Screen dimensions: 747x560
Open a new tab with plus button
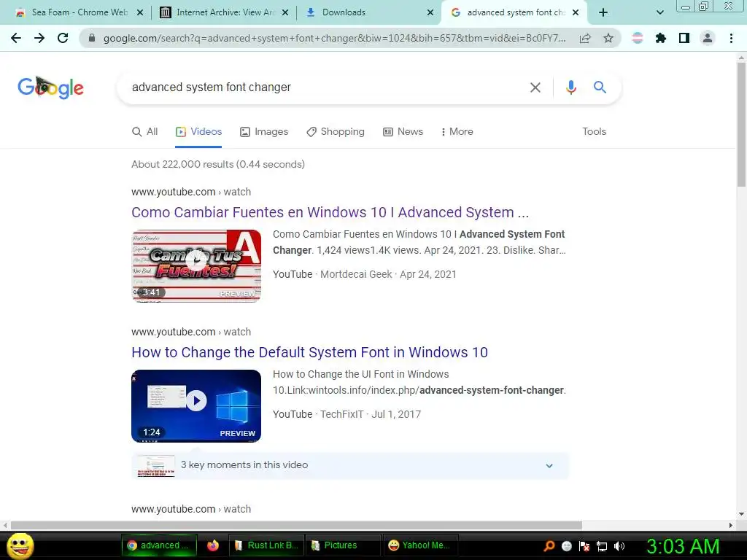[x=603, y=12]
